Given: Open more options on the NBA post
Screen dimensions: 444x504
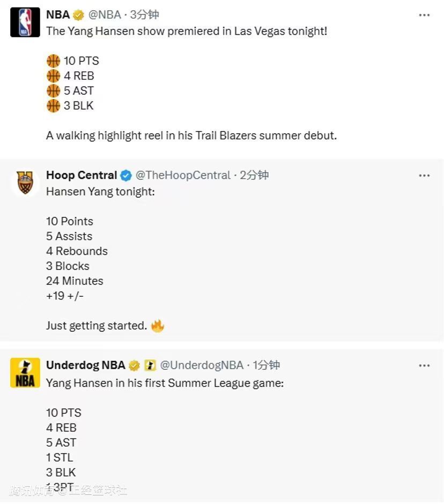Looking at the screenshot, I should click(424, 15).
